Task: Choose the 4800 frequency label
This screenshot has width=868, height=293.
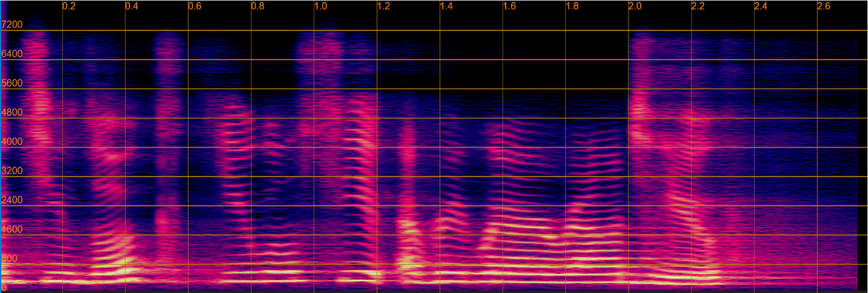Action: (x=12, y=112)
